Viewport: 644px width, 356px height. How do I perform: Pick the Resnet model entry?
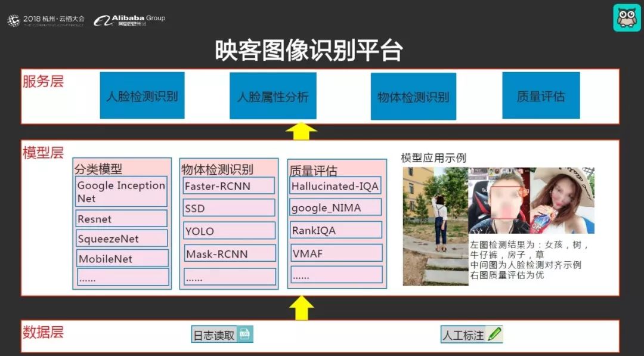(x=122, y=219)
